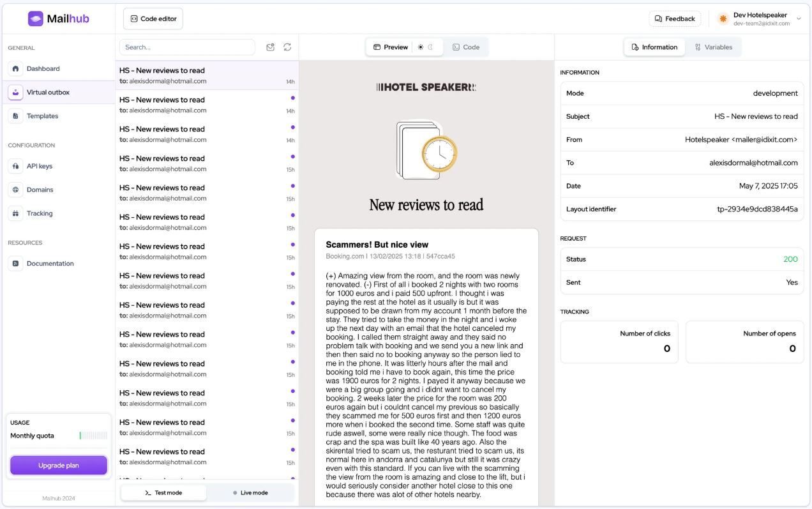Image resolution: width=812 pixels, height=509 pixels.
Task: Click the refresh outbox icon
Action: (x=287, y=47)
